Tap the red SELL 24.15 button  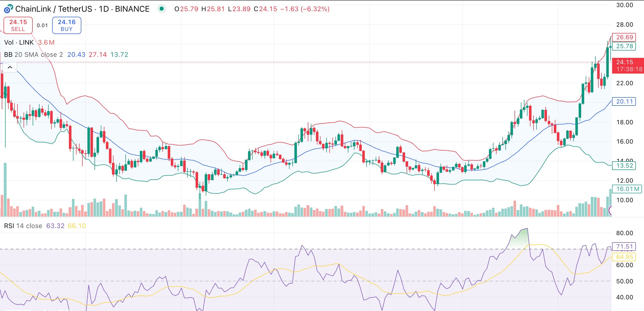[x=18, y=25]
